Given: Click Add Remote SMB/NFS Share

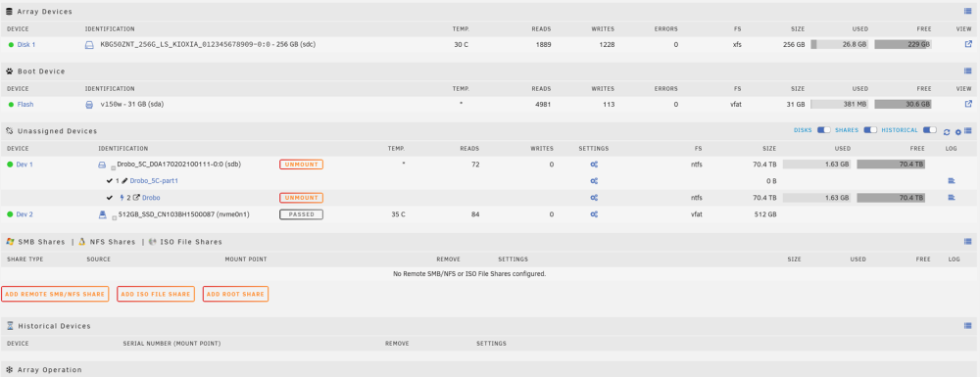Looking at the screenshot, I should [x=55, y=294].
